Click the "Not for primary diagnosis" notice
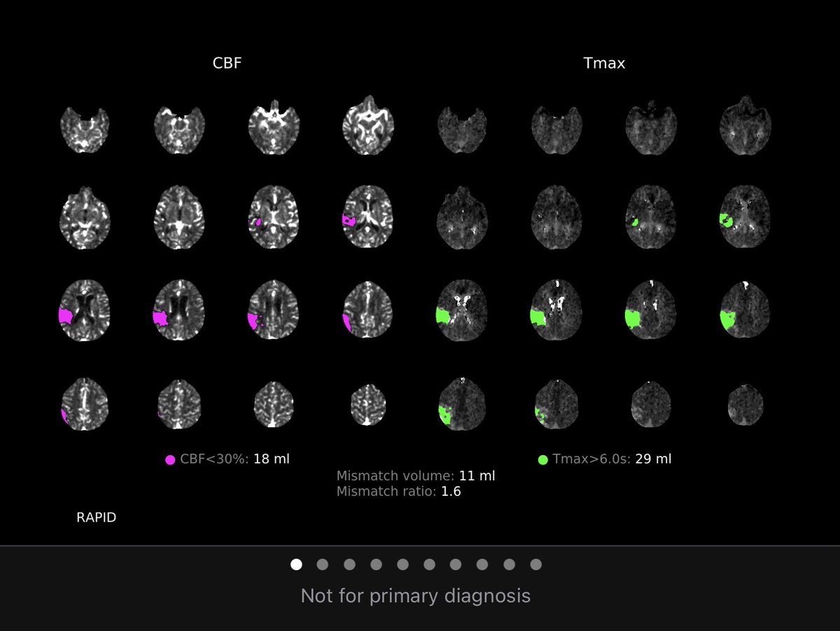 pyautogui.click(x=416, y=596)
